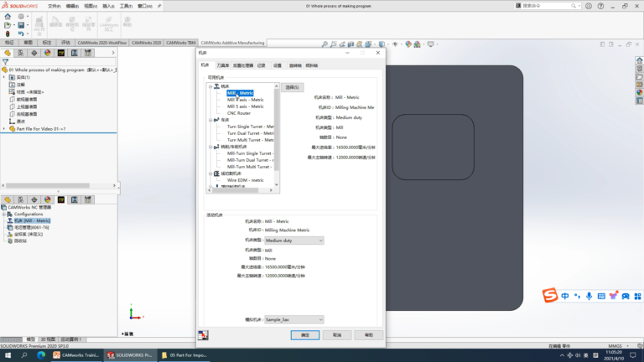Click the Save floppy disk icon
This screenshot has height=362, width=644.
click(x=21, y=25)
